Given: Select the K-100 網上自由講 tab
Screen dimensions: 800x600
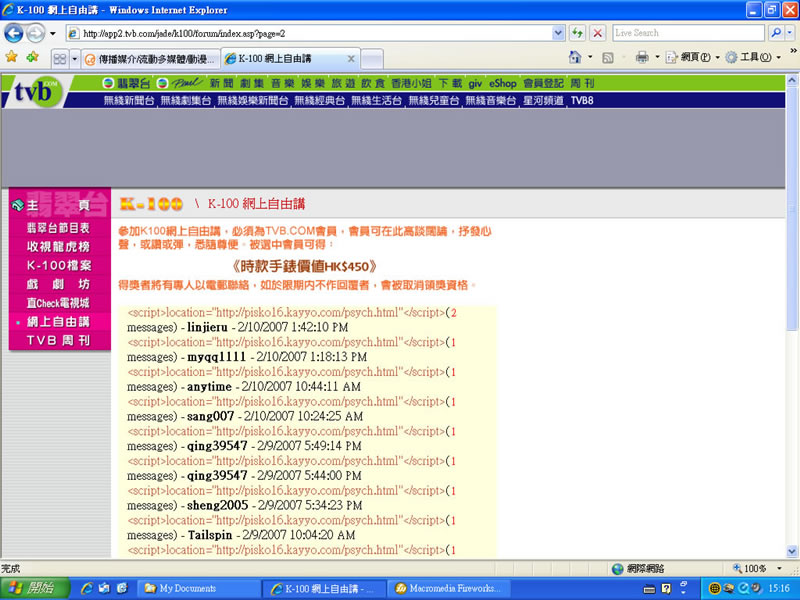Looking at the screenshot, I should click(291, 59).
